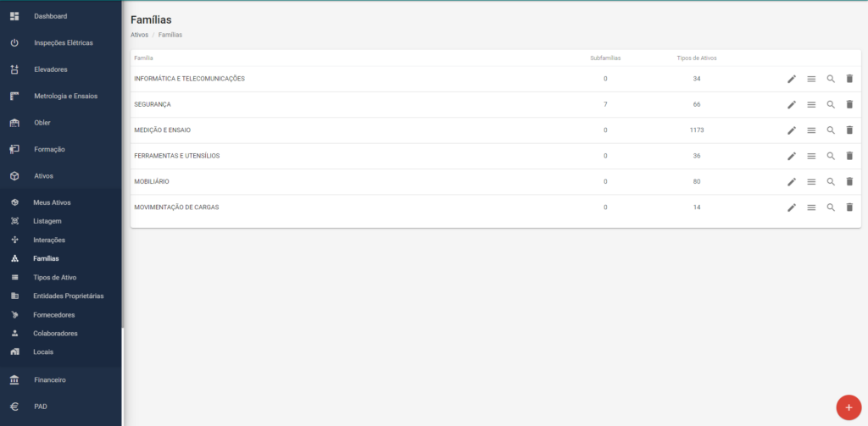Open list icon for SEGURANÇA row
The image size is (868, 426).
tap(811, 104)
